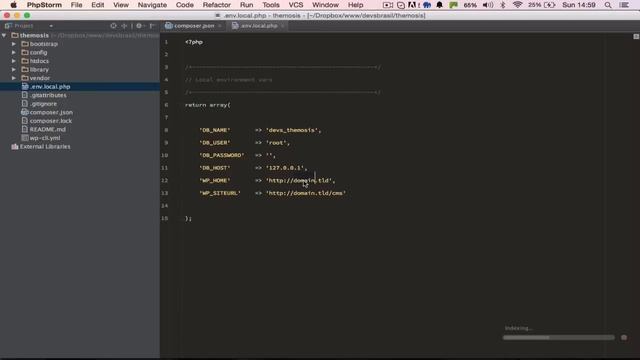The image size is (640, 360).
Task: Select composer.json in the project tree
Action: (x=51, y=112)
